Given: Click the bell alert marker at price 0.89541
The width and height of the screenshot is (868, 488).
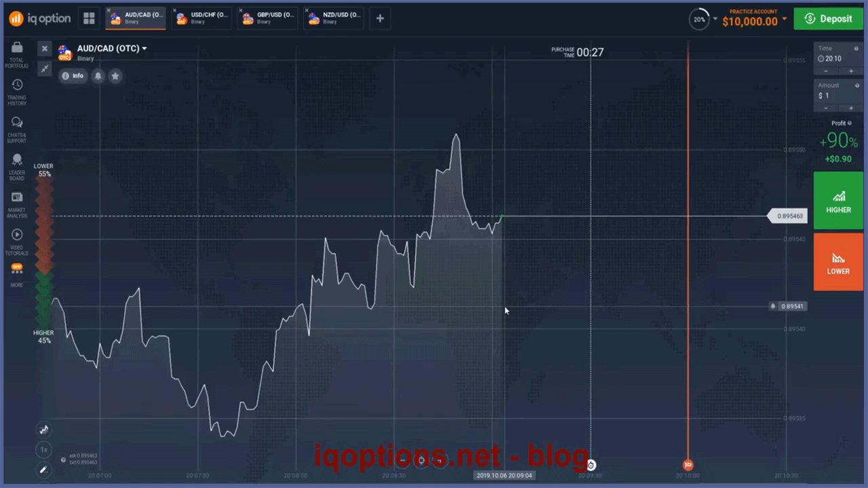Looking at the screenshot, I should 772,306.
